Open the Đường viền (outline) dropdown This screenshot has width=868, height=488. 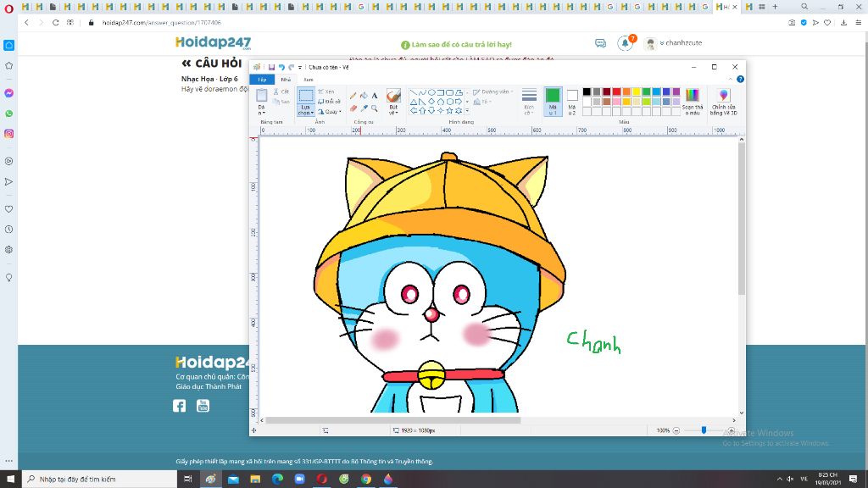(x=492, y=91)
